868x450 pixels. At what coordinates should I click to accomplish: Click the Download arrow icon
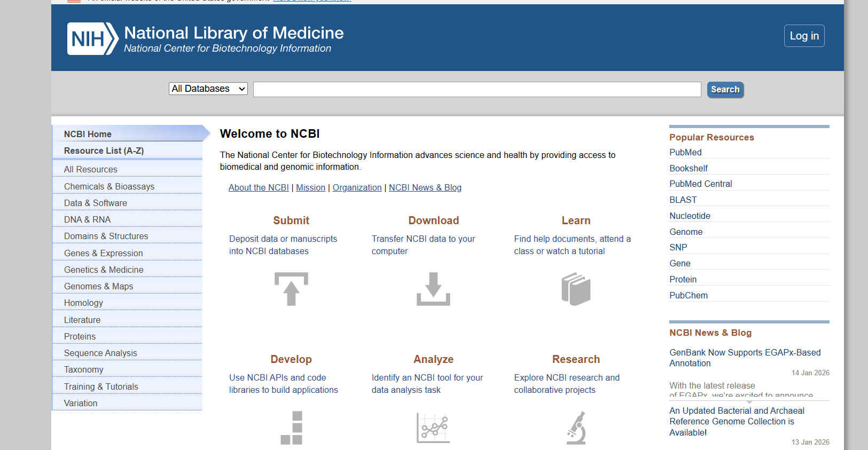(433, 289)
